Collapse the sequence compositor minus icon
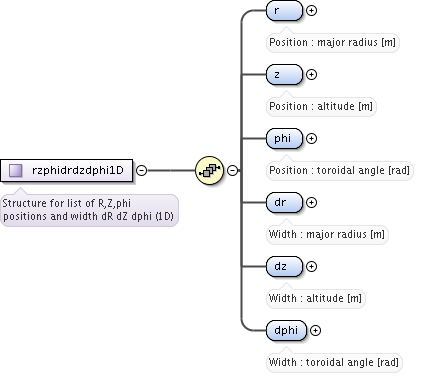 pyautogui.click(x=232, y=170)
